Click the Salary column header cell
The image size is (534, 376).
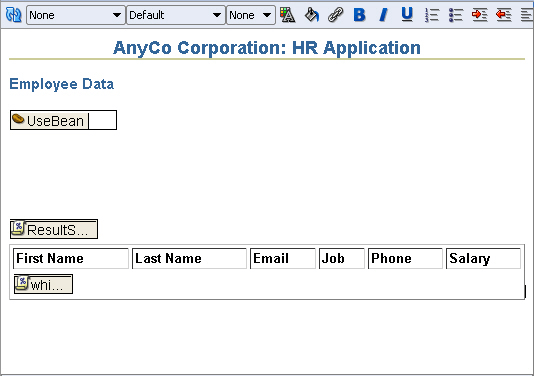(x=483, y=258)
